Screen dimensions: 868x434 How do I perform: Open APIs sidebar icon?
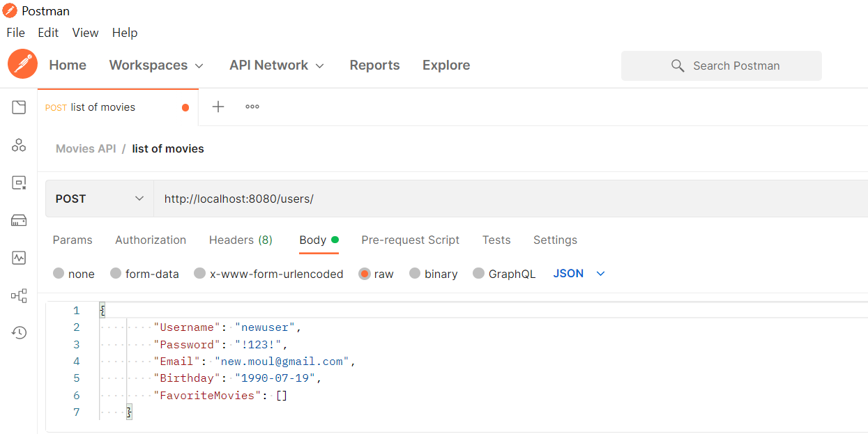19,145
